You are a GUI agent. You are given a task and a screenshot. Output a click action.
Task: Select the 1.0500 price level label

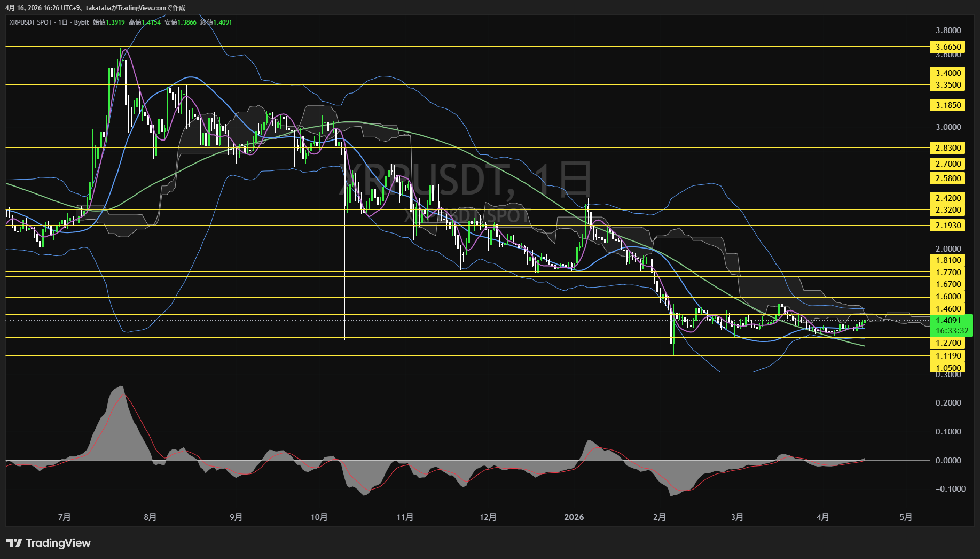[948, 368]
